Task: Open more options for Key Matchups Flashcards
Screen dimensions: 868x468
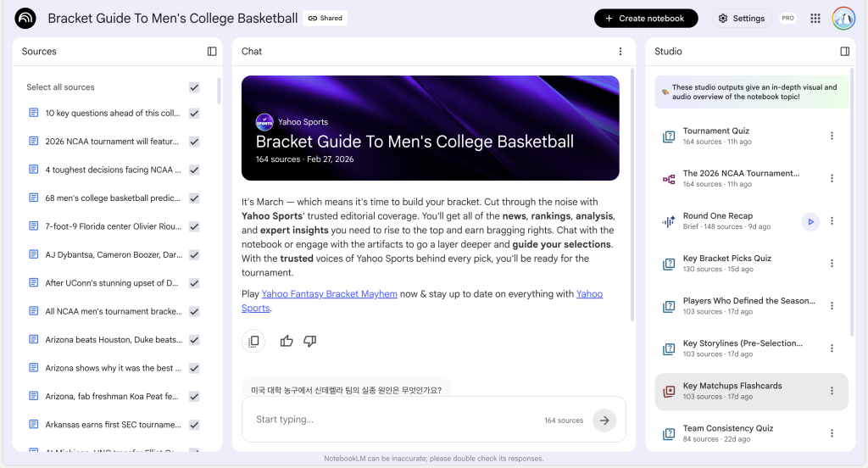Action: [x=832, y=391]
